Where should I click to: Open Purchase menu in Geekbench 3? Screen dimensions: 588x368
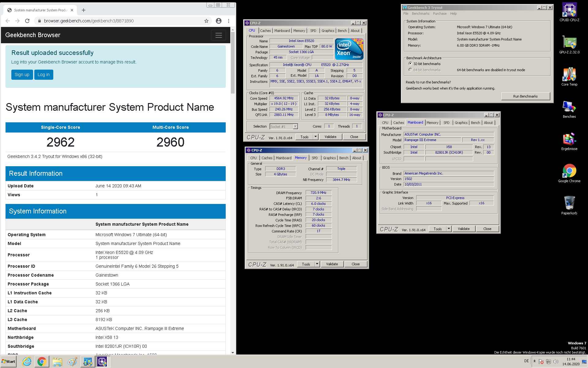point(440,13)
